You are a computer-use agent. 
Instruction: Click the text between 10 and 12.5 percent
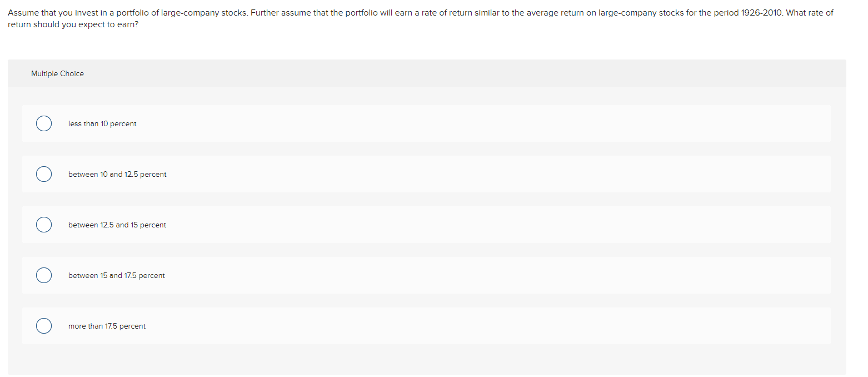117,174
